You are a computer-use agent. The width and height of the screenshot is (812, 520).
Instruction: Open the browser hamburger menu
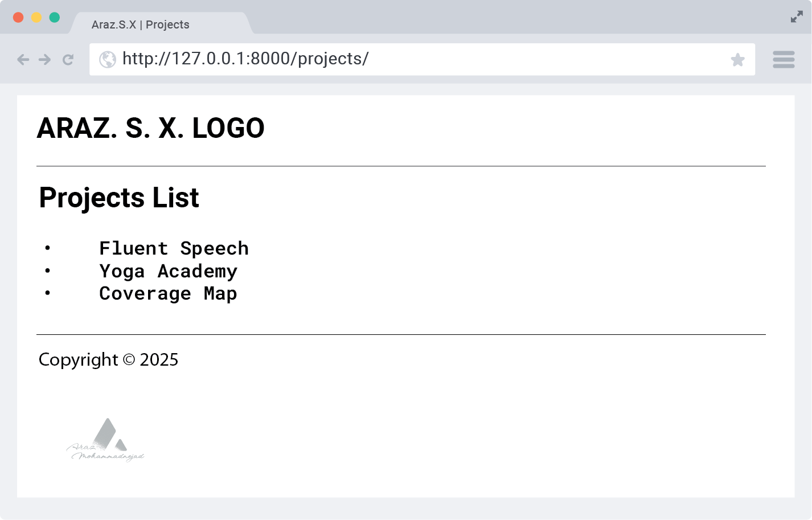[x=784, y=59]
